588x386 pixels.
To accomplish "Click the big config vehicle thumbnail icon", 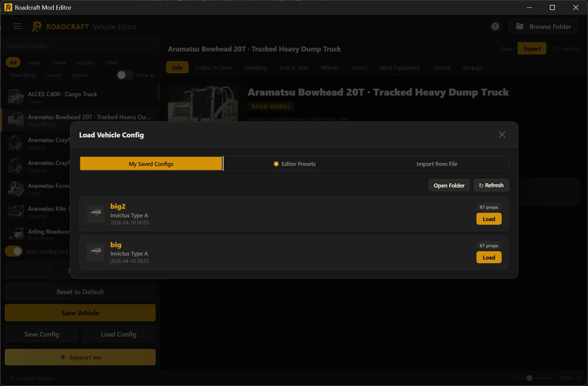I will 96,252.
